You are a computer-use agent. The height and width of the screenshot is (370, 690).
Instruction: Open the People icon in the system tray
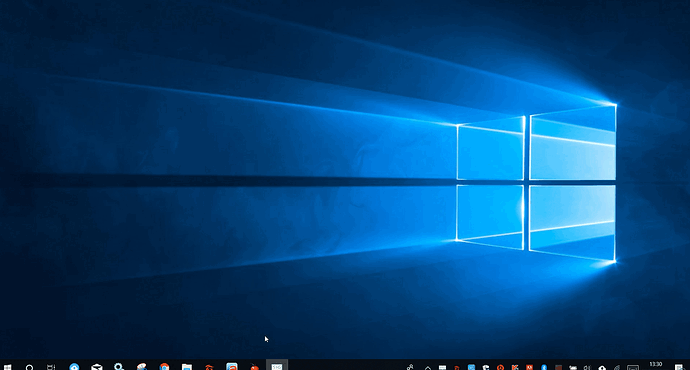click(x=410, y=367)
